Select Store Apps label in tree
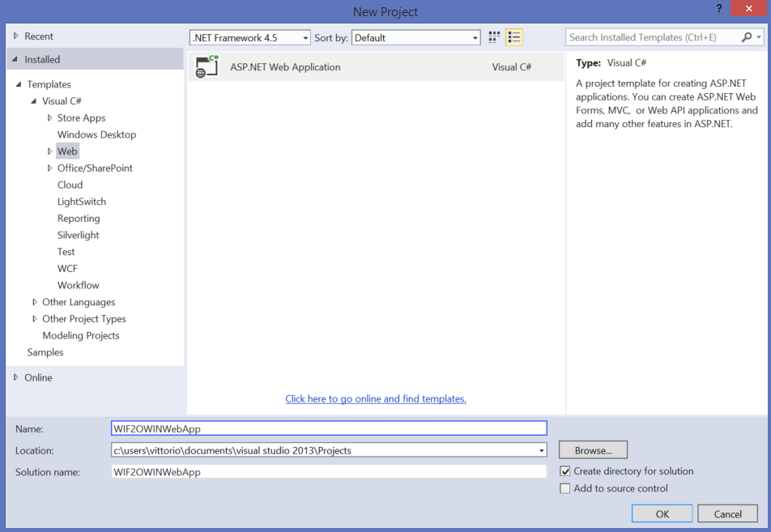This screenshot has height=532, width=771. pos(82,118)
